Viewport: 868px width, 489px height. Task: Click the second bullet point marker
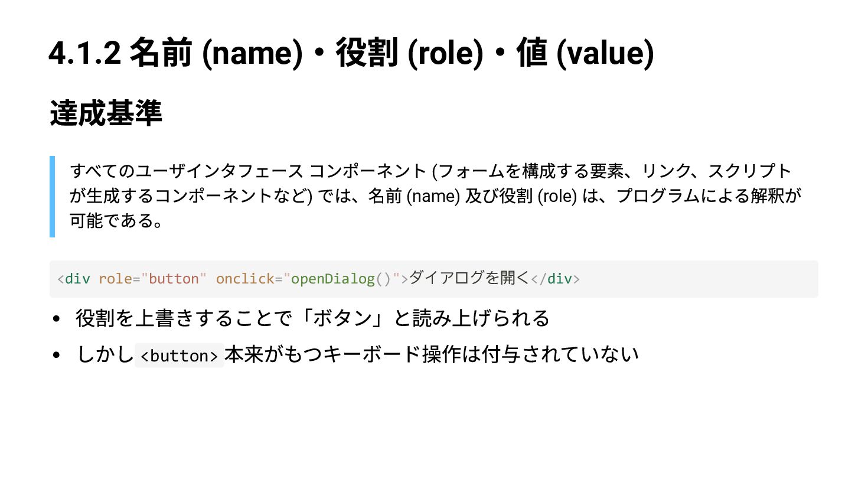[57, 355]
